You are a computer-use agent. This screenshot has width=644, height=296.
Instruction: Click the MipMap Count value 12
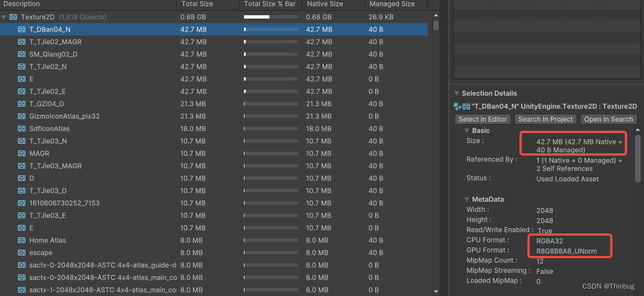tap(540, 261)
